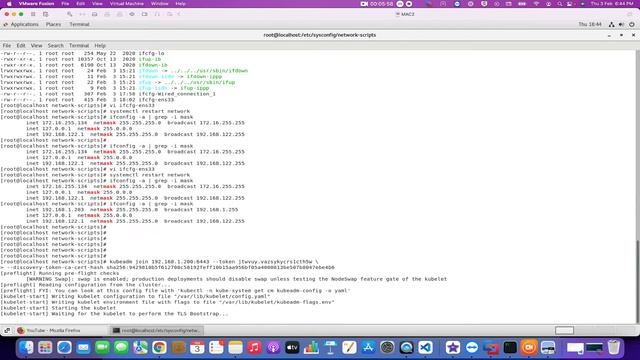Open Calendar icon showing 3
This screenshot has height=360, width=640.
pos(197,347)
